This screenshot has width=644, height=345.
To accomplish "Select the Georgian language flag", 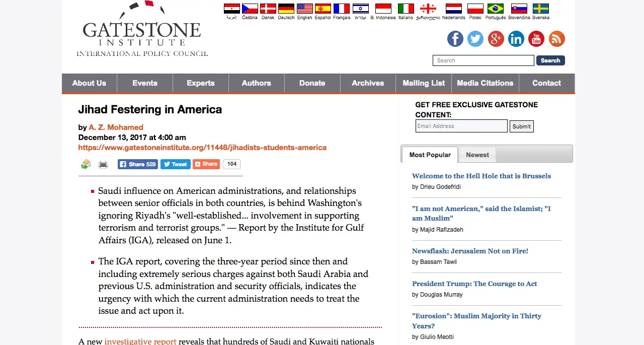I will point(428,9).
